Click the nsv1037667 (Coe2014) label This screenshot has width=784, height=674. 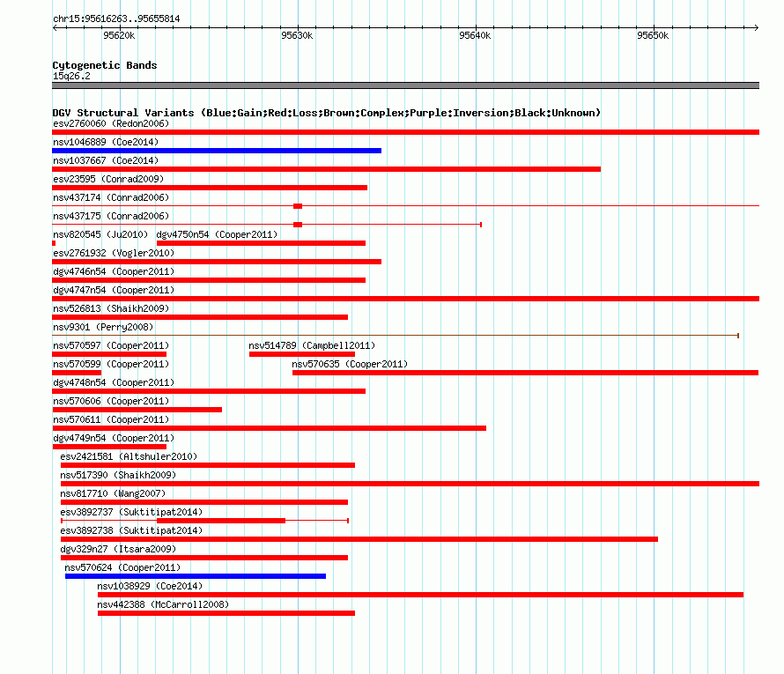coord(106,160)
